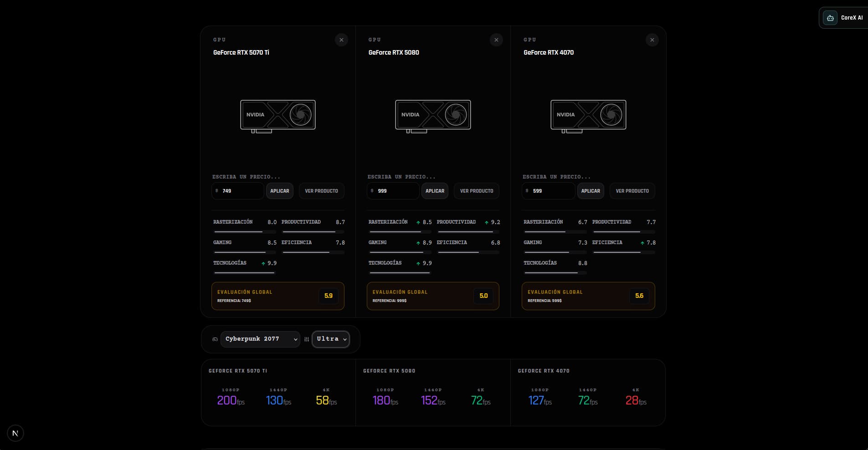Click the RTX 4070 1440p 72 fps value
868x450 pixels.
(x=588, y=401)
